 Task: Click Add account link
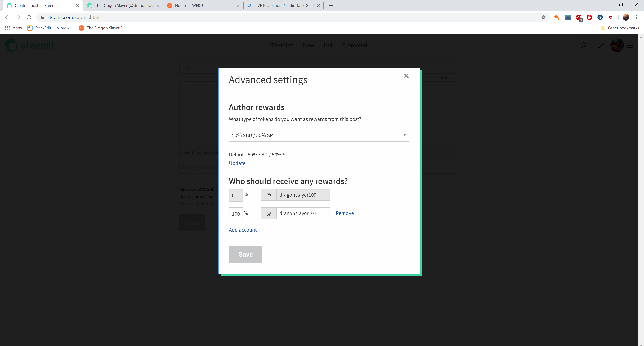pyautogui.click(x=243, y=230)
